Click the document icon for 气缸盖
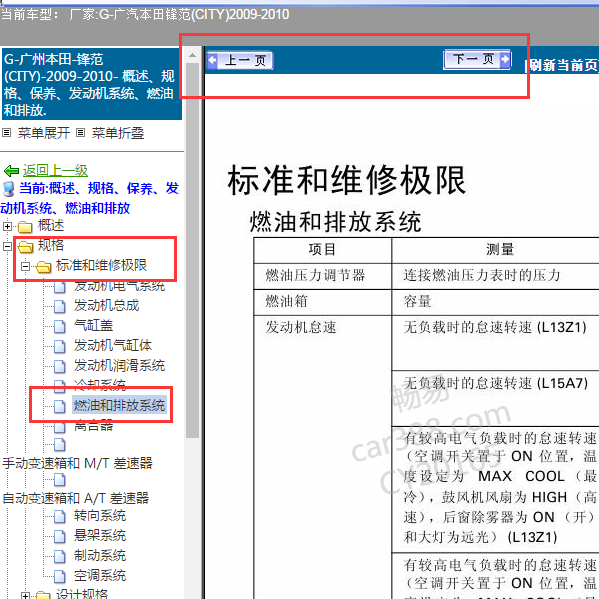Screen dimensions: 599x599 click(59, 326)
